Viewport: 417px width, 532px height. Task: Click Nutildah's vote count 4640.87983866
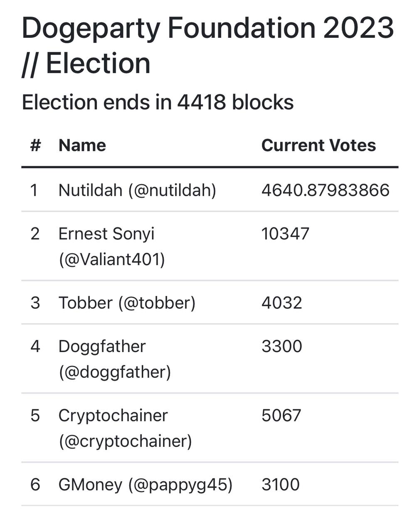[x=326, y=190]
